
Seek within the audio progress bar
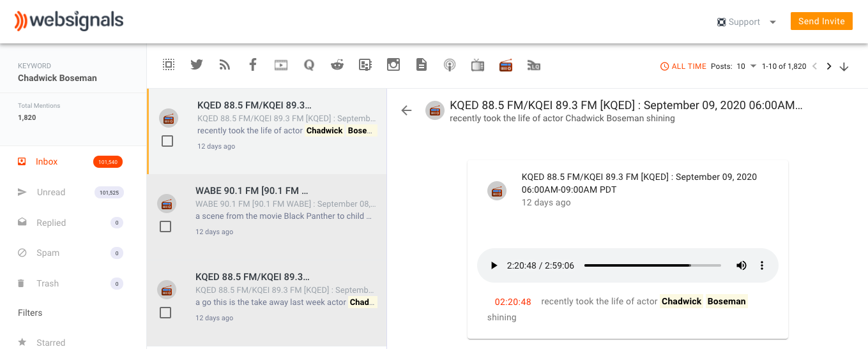[x=653, y=265]
